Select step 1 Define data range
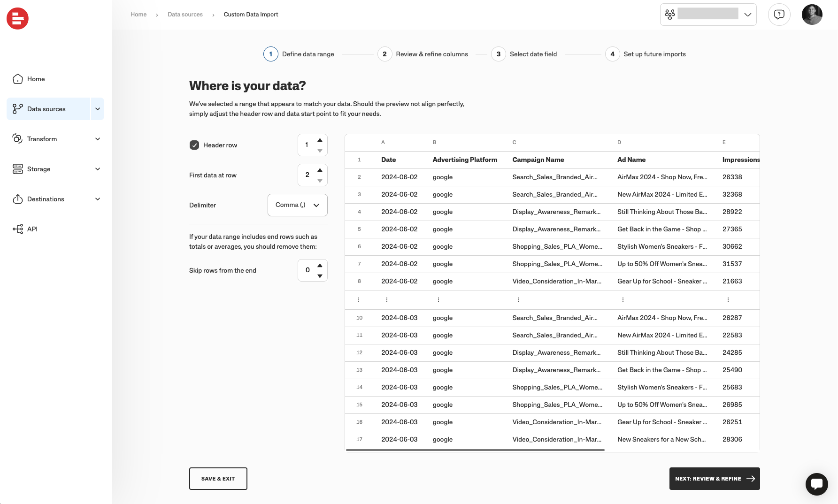This screenshot has height=504, width=838. pos(299,54)
